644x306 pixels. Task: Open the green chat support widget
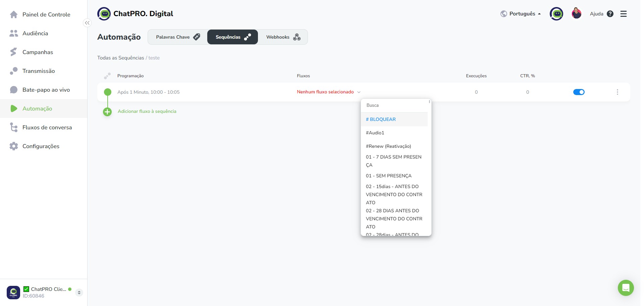tap(626, 288)
